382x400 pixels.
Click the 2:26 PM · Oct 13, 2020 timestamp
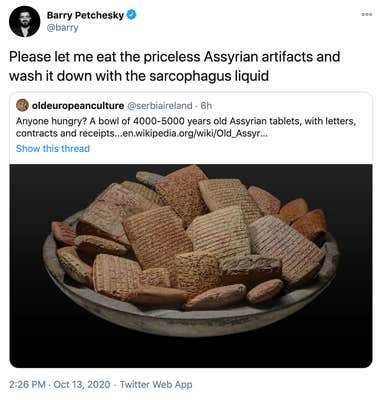coord(60,384)
